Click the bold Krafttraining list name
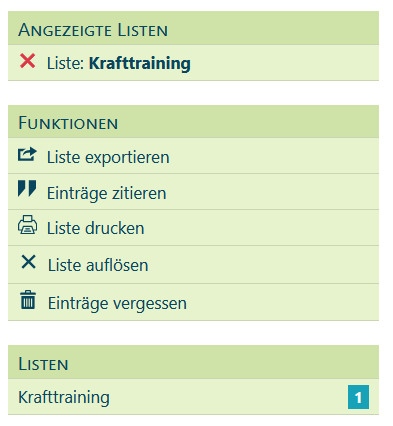 [140, 63]
